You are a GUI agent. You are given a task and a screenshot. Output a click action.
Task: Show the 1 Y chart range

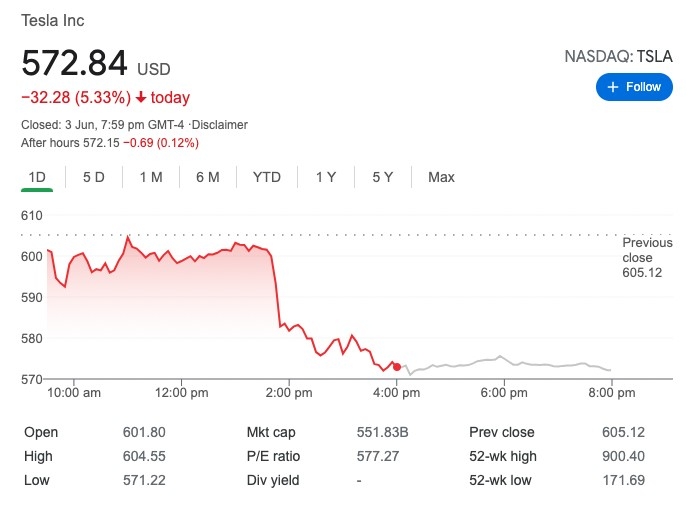coord(326,177)
